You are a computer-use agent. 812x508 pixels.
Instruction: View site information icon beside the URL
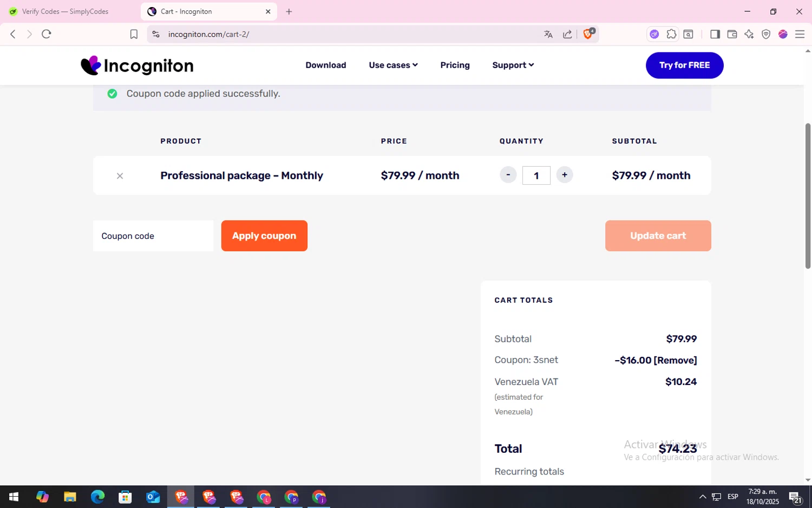tap(156, 34)
